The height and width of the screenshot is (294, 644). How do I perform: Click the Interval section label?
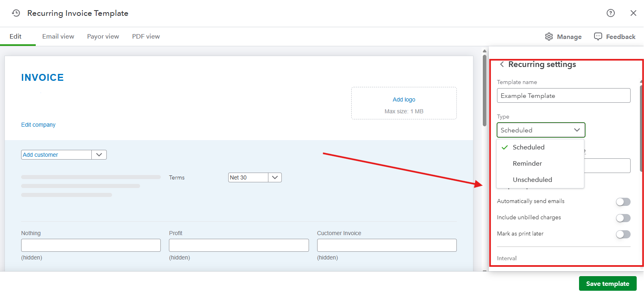pyautogui.click(x=507, y=258)
